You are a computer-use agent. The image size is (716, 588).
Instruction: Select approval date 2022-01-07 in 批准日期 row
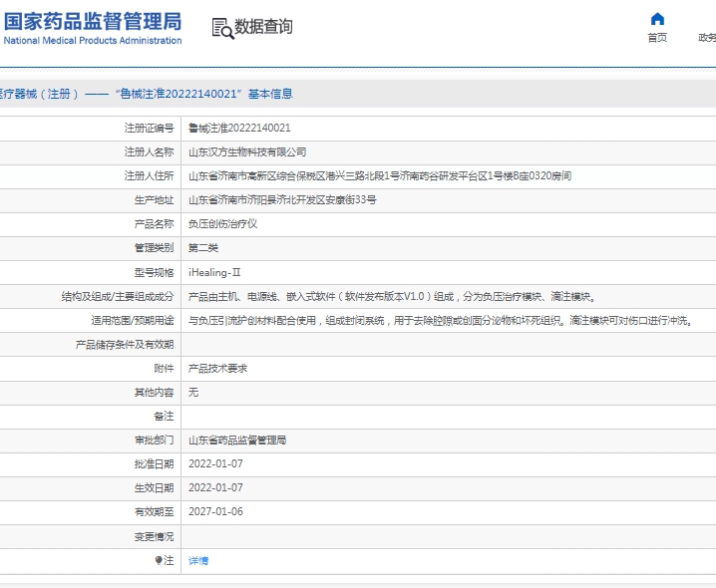(215, 463)
